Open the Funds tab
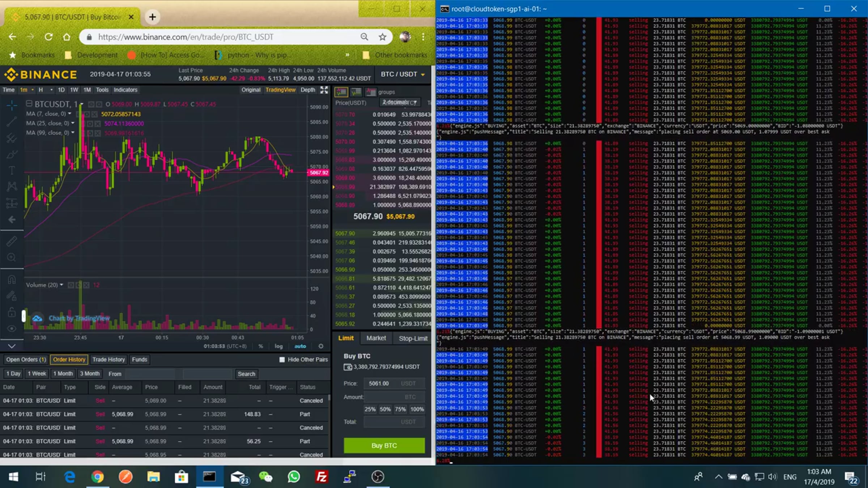 tap(140, 359)
